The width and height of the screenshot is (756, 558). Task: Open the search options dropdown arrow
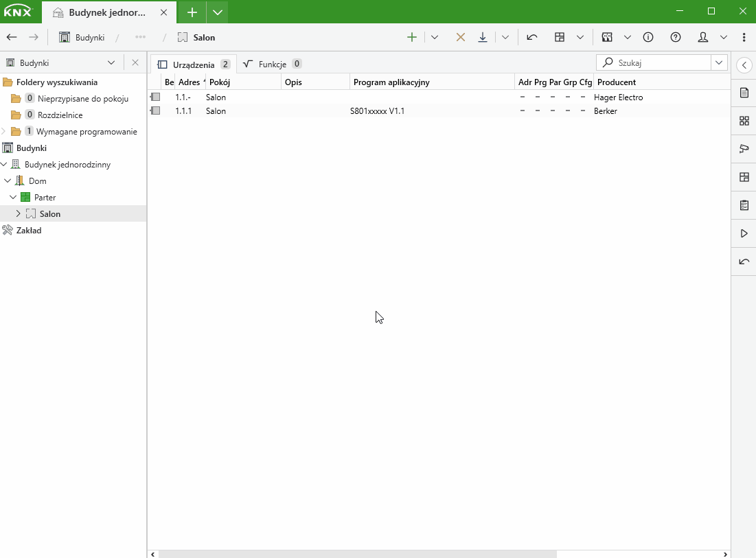coord(719,62)
